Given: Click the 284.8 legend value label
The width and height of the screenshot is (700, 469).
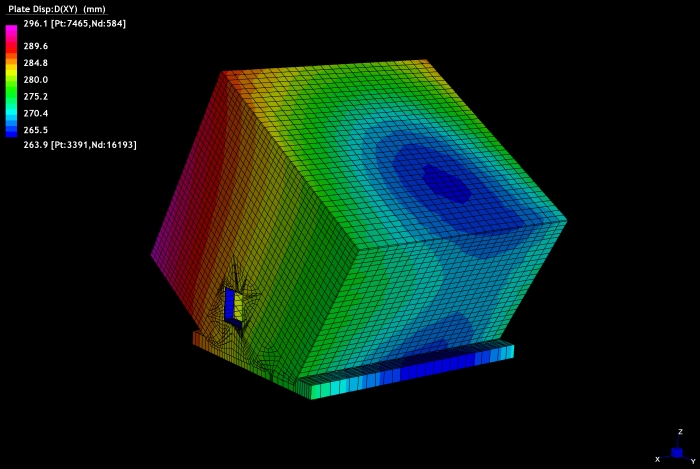Looking at the screenshot, I should 36,63.
